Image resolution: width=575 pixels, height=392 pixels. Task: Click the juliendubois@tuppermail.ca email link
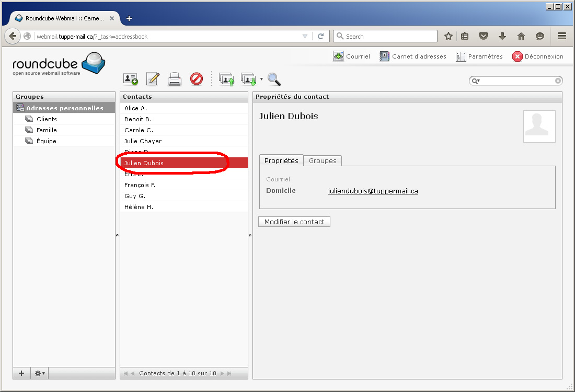(373, 191)
